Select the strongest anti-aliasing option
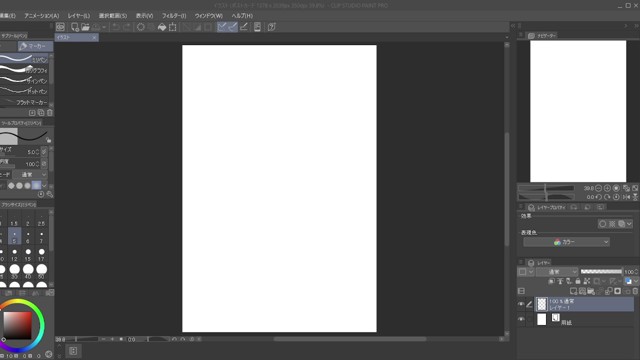The height and width of the screenshot is (360, 640). click(x=36, y=185)
